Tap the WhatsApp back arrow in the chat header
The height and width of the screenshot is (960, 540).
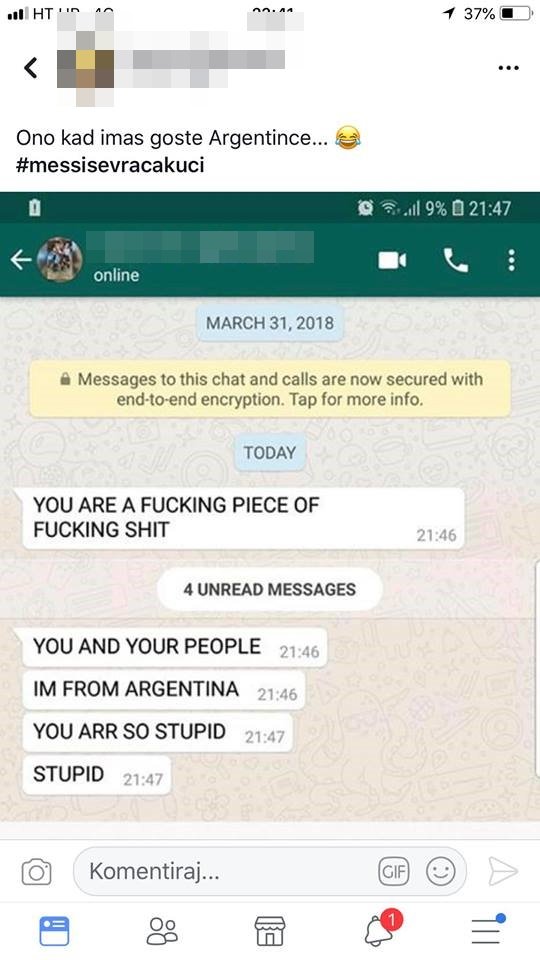coord(20,260)
